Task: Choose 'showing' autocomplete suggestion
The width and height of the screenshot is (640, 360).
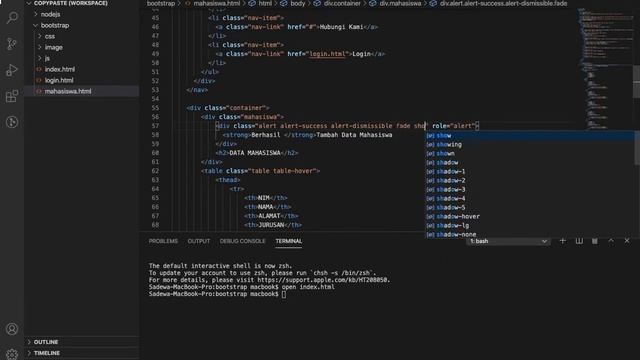Action: 530,144
